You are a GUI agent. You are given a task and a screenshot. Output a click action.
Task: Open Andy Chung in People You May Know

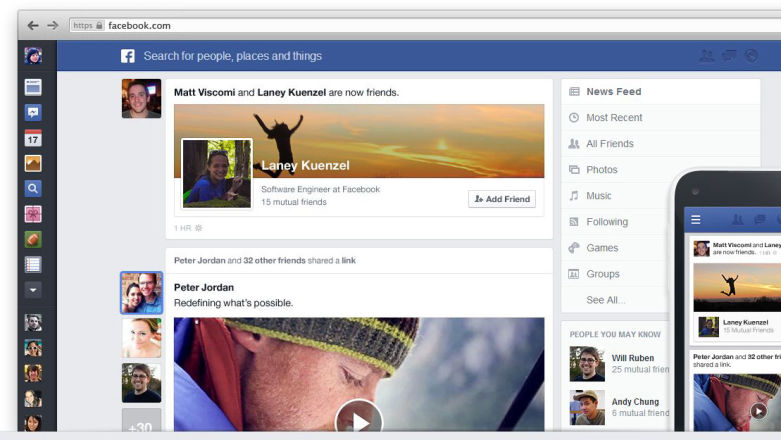click(635, 402)
